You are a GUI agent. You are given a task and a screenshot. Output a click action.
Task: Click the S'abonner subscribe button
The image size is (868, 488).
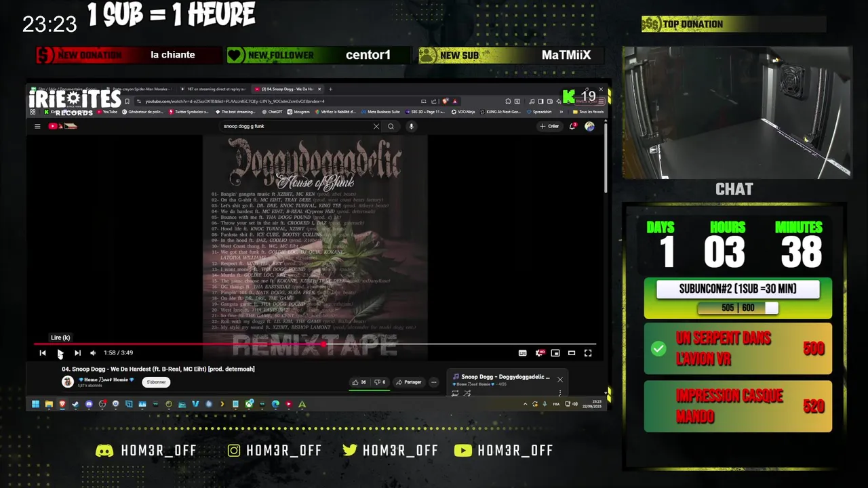tap(156, 382)
